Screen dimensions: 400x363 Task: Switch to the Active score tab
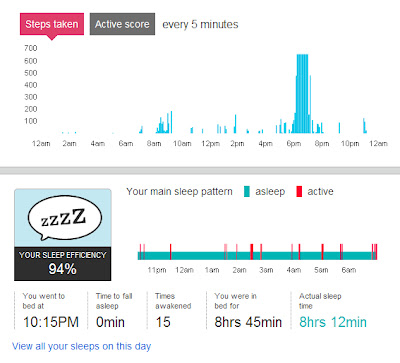coord(122,24)
